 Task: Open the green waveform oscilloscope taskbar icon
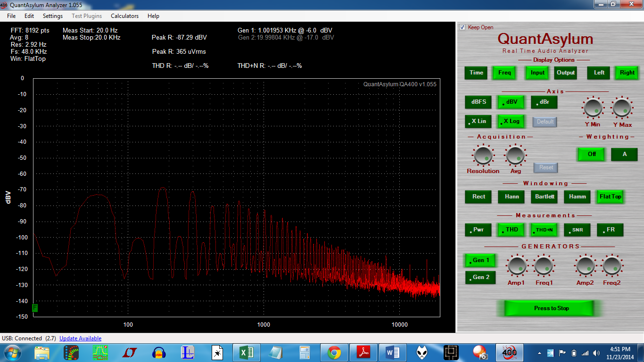coord(100,352)
